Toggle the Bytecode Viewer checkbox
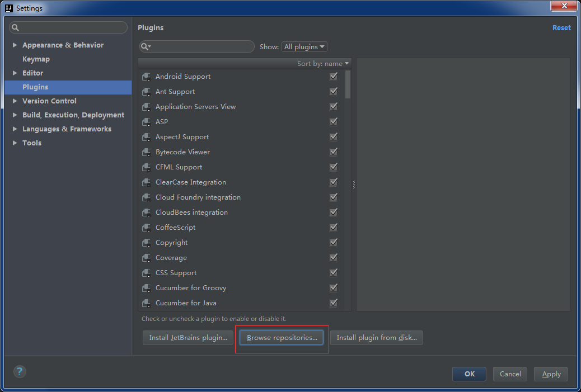Viewport: 581px width, 392px height. [x=334, y=152]
